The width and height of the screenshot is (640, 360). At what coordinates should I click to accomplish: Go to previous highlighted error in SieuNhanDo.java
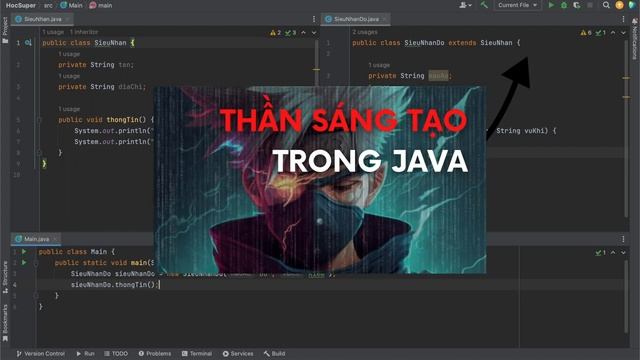point(613,33)
